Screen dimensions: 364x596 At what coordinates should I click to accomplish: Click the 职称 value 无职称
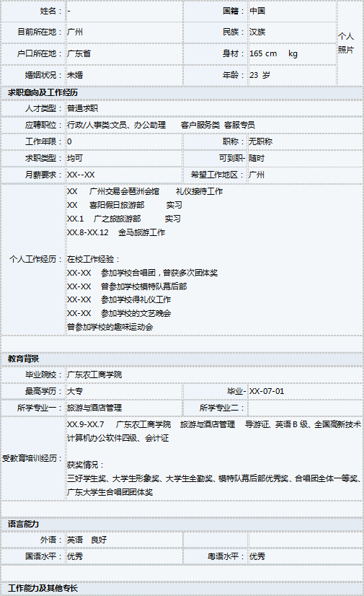pos(260,141)
